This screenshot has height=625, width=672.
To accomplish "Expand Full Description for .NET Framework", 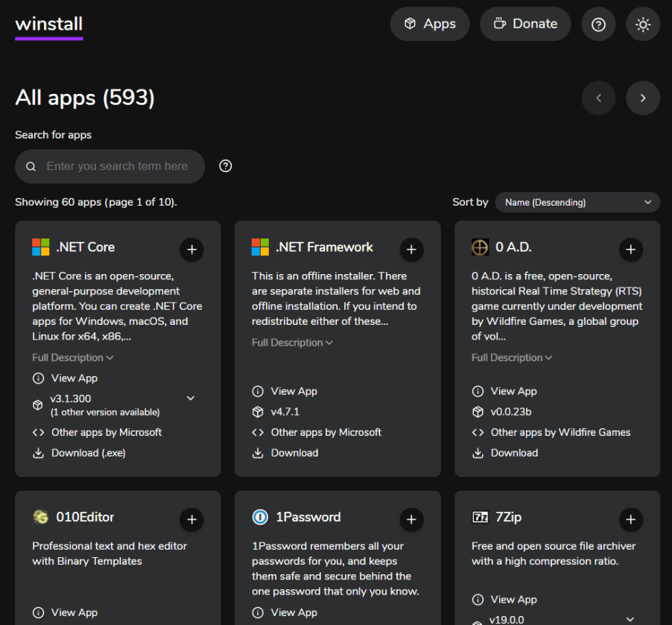I will [x=292, y=343].
